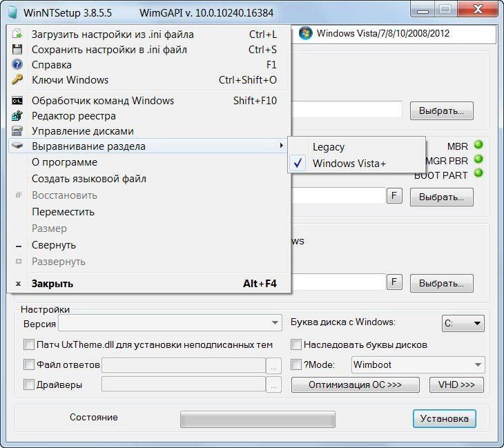
Task: Choose Переместить in system menu
Action: pyautogui.click(x=149, y=212)
